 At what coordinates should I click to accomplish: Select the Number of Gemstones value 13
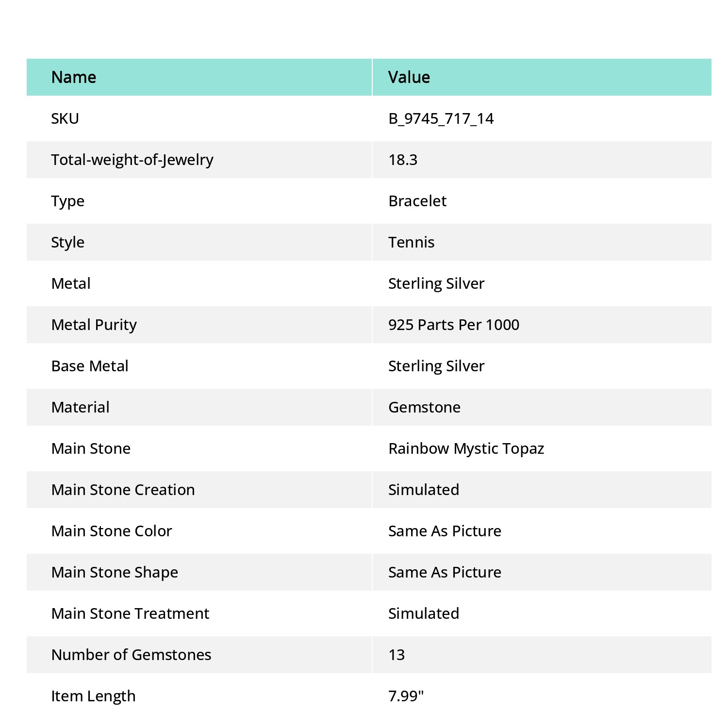click(x=397, y=655)
